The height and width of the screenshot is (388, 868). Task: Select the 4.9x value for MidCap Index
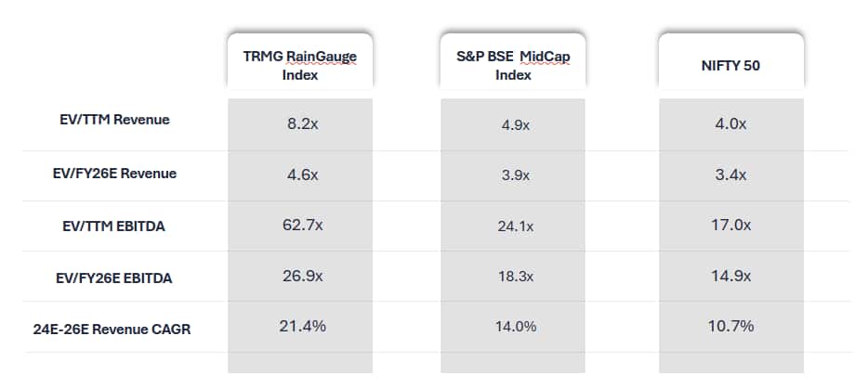coord(513,124)
